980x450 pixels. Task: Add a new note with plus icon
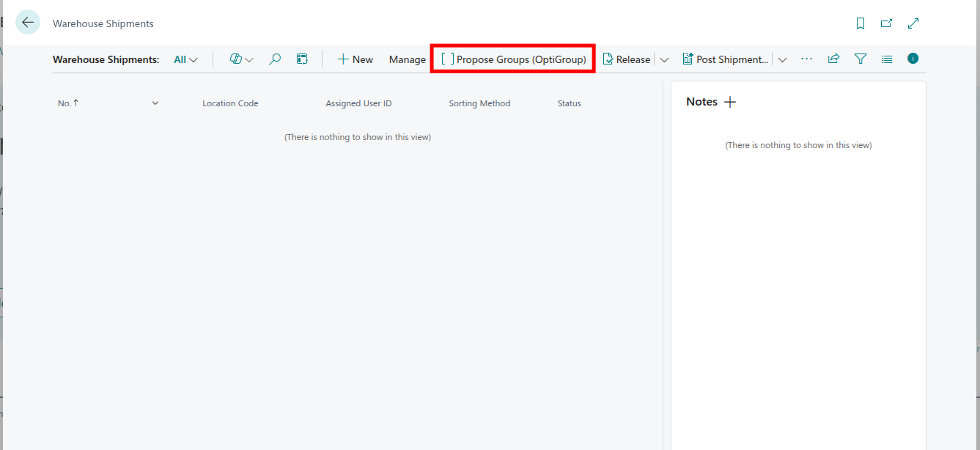coord(730,102)
